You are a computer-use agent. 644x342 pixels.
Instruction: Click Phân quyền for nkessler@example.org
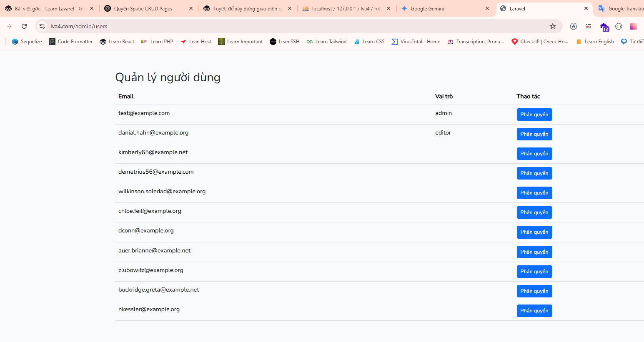point(534,311)
